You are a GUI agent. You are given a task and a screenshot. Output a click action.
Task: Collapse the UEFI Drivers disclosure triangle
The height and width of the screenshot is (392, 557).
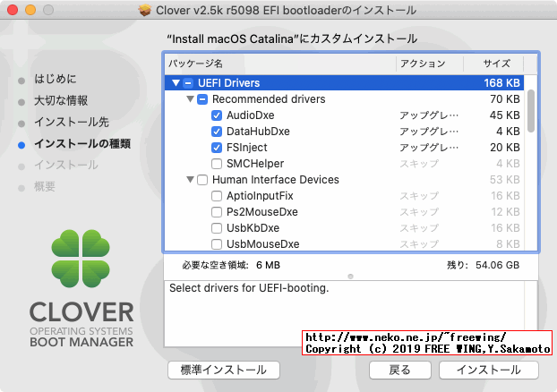point(176,82)
